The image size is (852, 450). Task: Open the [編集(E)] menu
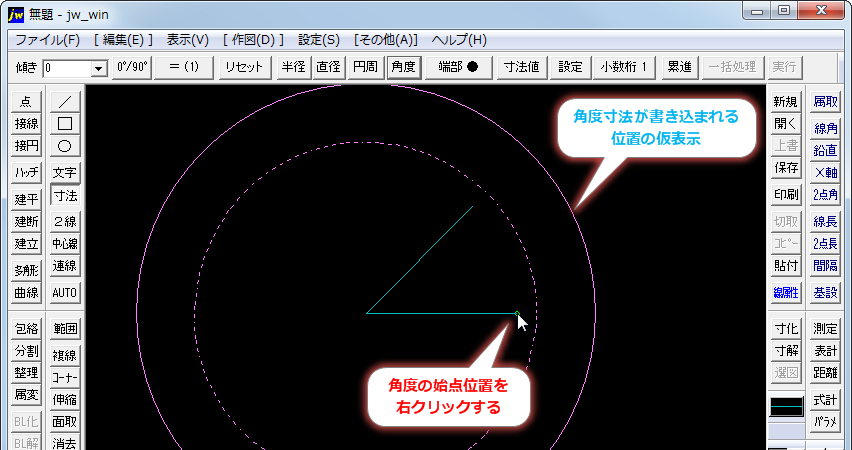tap(123, 40)
